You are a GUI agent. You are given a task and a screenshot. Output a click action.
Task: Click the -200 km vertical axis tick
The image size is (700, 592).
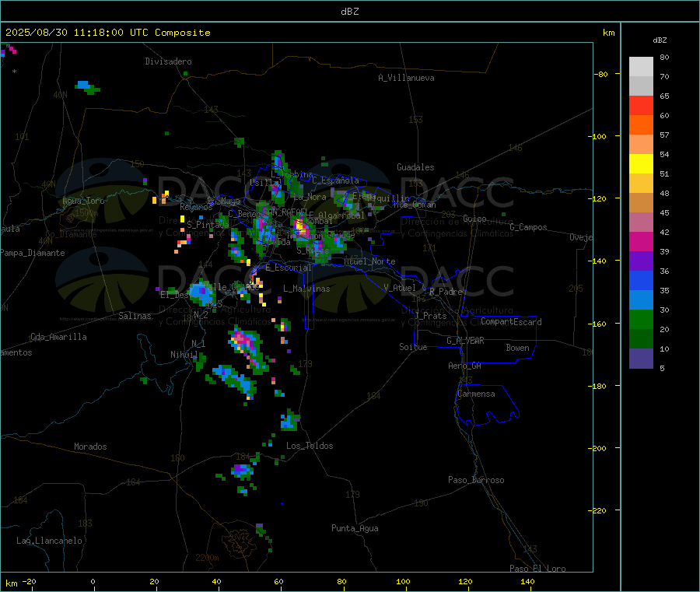[x=599, y=448]
